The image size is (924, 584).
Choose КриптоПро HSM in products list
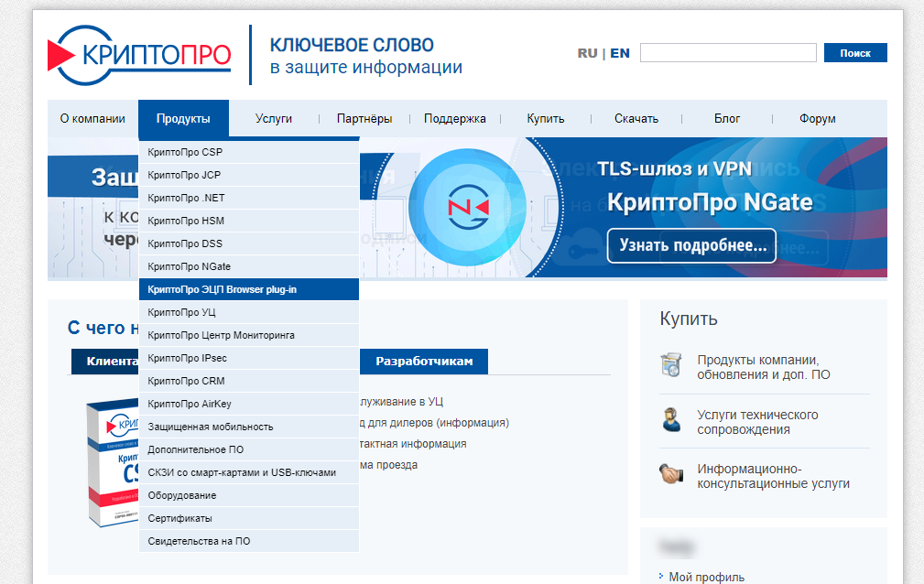[x=249, y=221]
